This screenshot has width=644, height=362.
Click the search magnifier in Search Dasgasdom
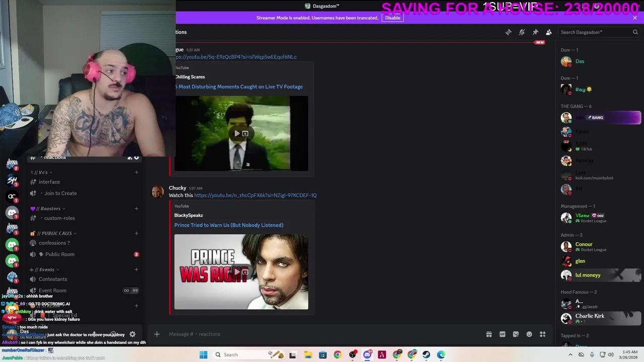(x=635, y=32)
